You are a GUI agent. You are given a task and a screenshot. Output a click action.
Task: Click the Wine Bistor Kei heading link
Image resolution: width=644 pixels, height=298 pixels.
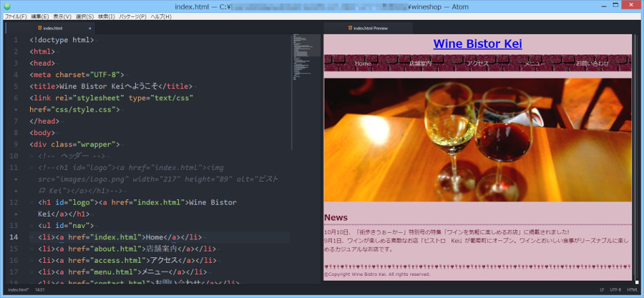pos(477,44)
